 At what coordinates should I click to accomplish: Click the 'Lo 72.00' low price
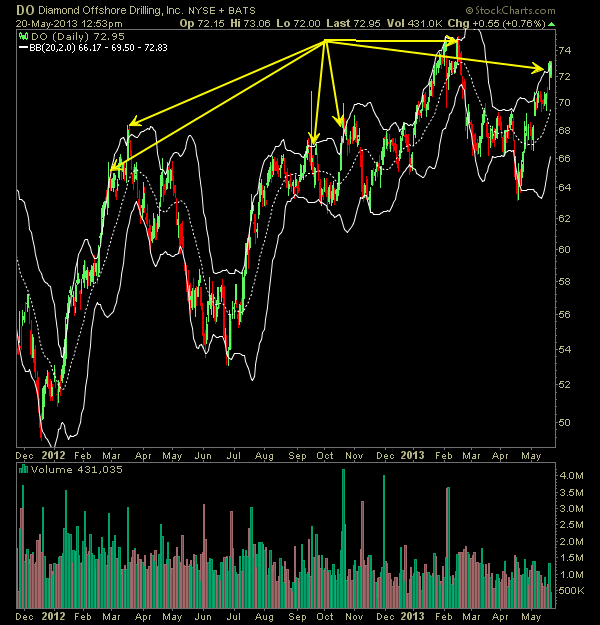pyautogui.click(x=298, y=24)
